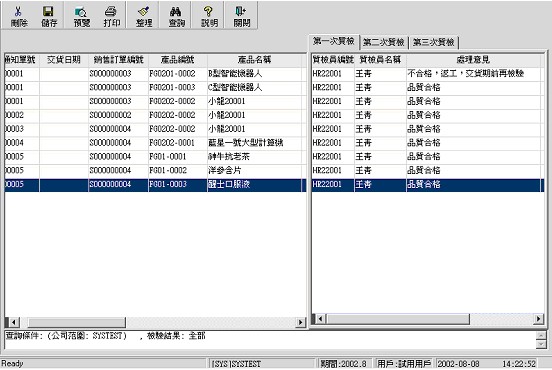
Task: Click the 儲存 (save) floppy disk icon
Action: click(49, 15)
